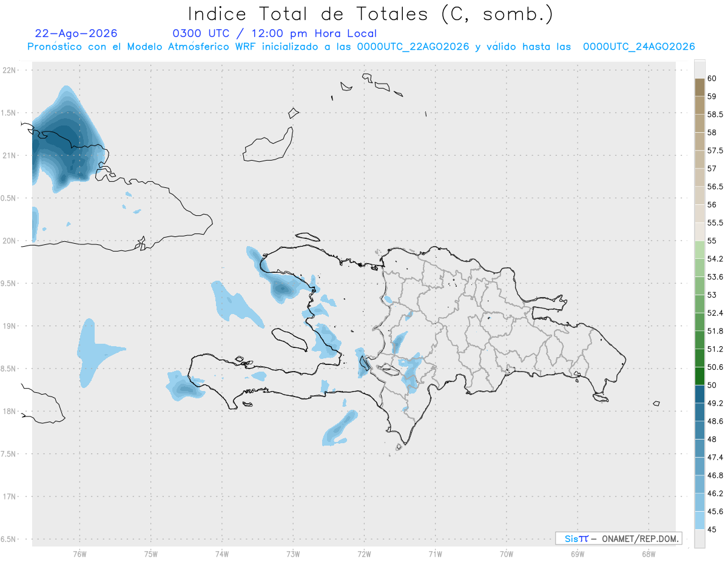Image resolution: width=728 pixels, height=562 pixels.
Task: Click the legend value 57.5
Action: [715, 150]
